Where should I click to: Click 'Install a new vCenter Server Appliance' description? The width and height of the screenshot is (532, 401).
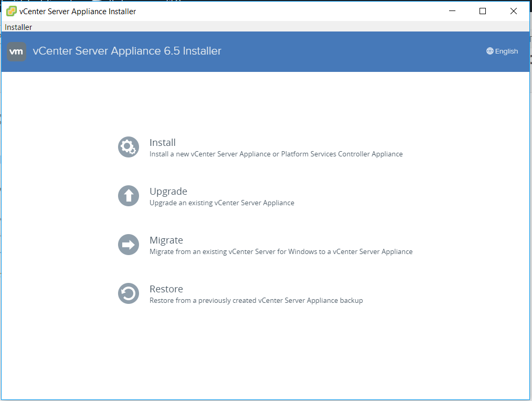pyautogui.click(x=276, y=154)
